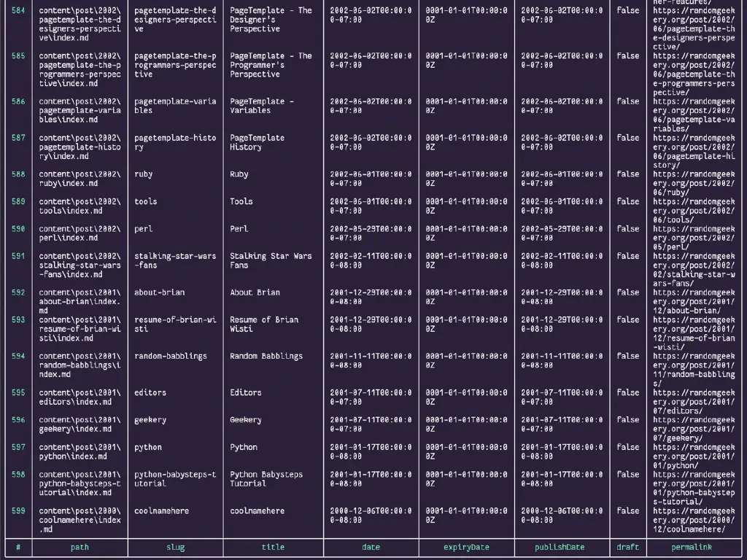Click the "draft" column header
This screenshot has width=747, height=560.
[x=627, y=547]
